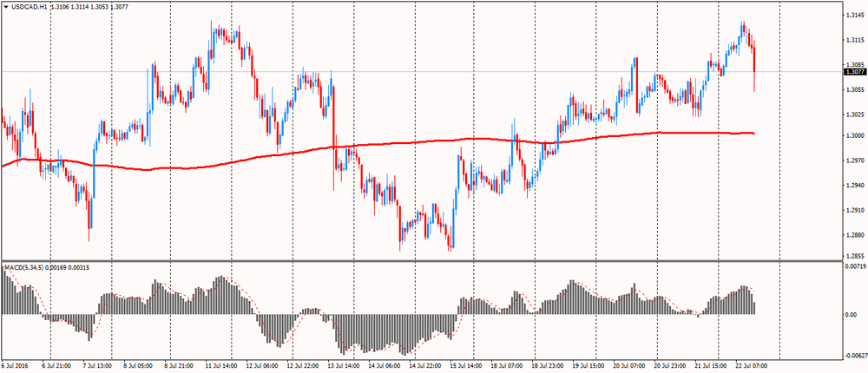
Task: Click the 1.3000 price axis label
Action: click(x=853, y=135)
